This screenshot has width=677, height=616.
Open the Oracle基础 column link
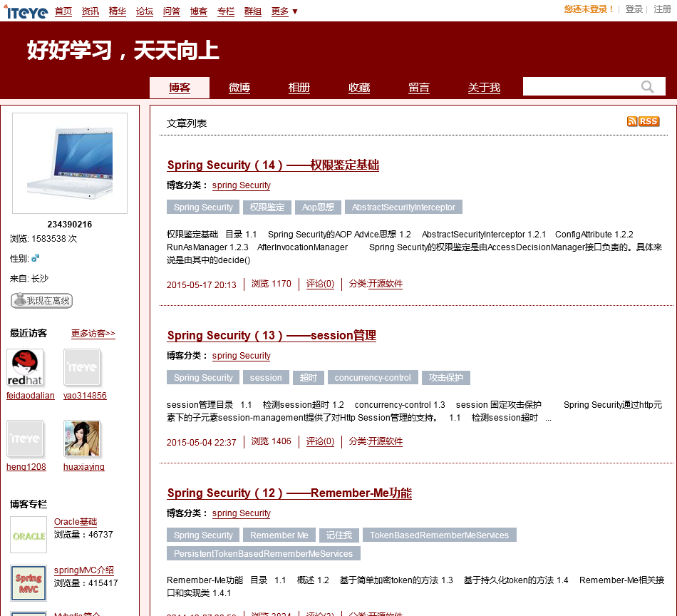[76, 522]
